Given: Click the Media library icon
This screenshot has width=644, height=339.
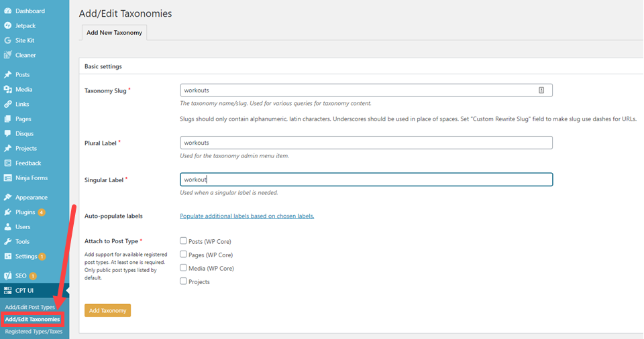Looking at the screenshot, I should pos(7,90).
